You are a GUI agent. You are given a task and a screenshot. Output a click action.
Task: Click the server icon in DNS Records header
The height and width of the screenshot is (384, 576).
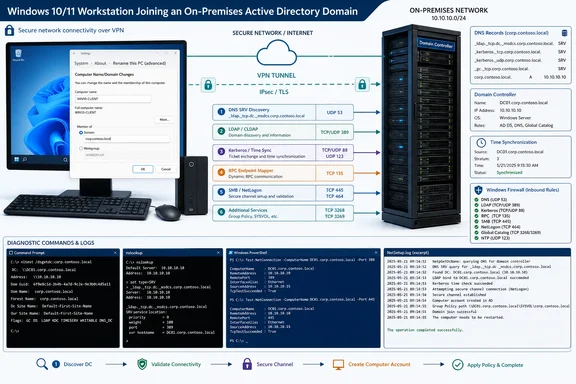564,33
